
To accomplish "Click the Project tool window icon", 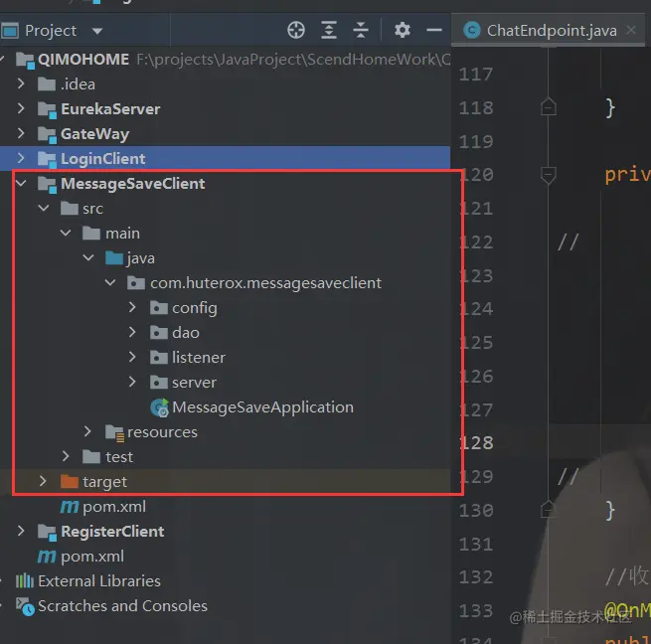I will 10,31.
